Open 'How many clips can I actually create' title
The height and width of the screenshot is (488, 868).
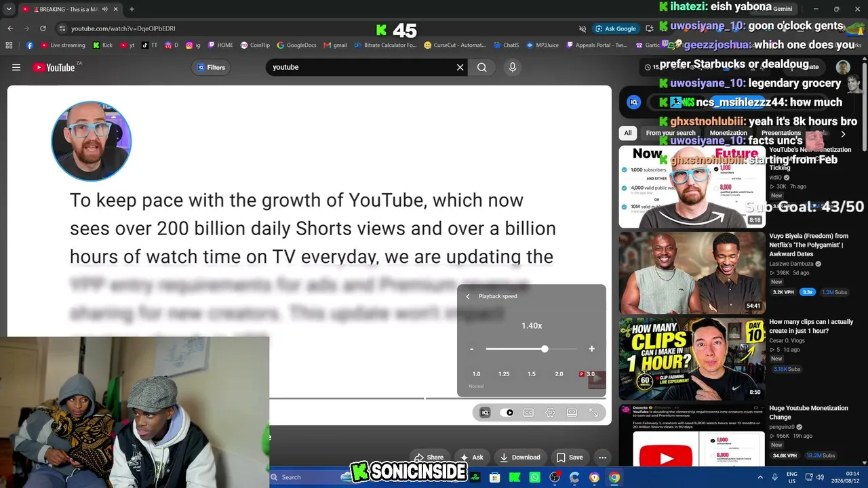pos(811,327)
